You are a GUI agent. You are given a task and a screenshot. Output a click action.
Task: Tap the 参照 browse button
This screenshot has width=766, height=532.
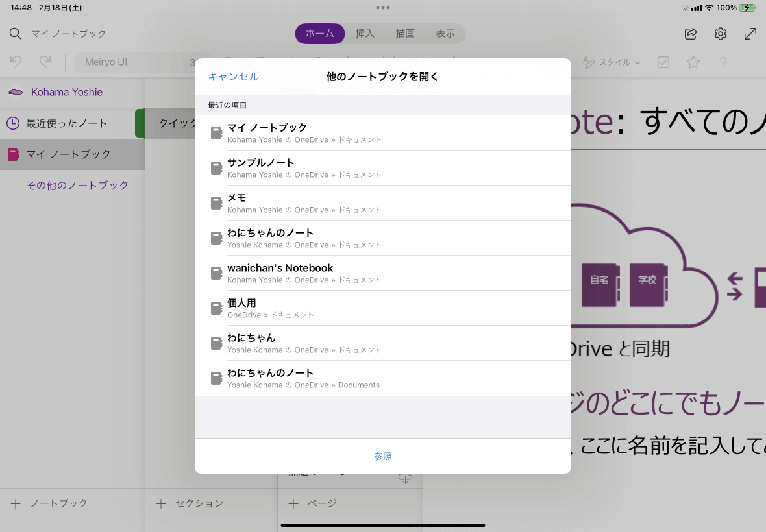click(383, 456)
